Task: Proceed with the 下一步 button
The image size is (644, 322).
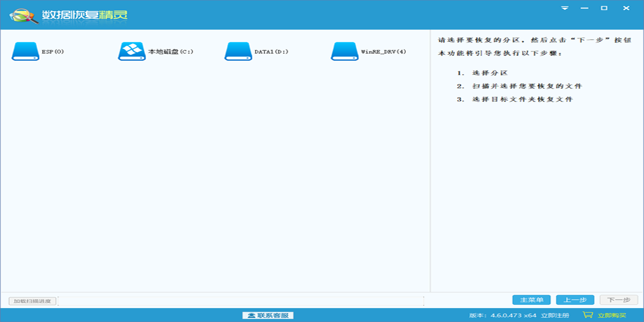Action: pyautogui.click(x=619, y=300)
